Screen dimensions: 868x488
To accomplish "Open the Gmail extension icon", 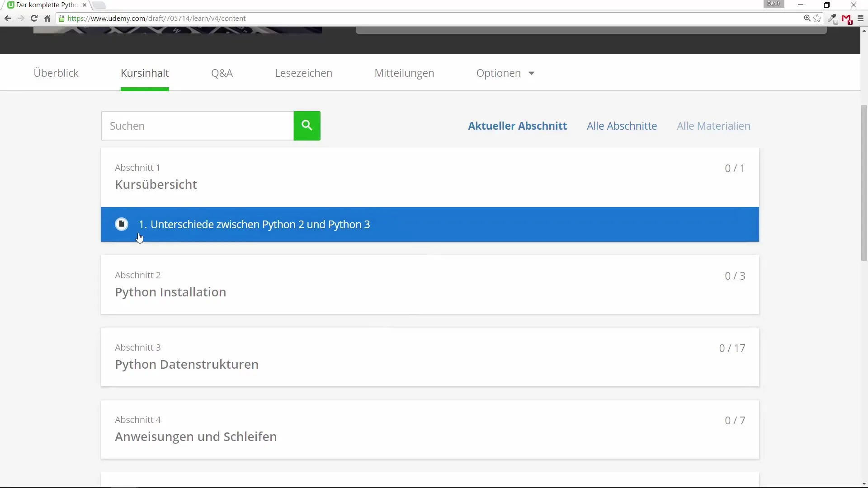I will (847, 19).
